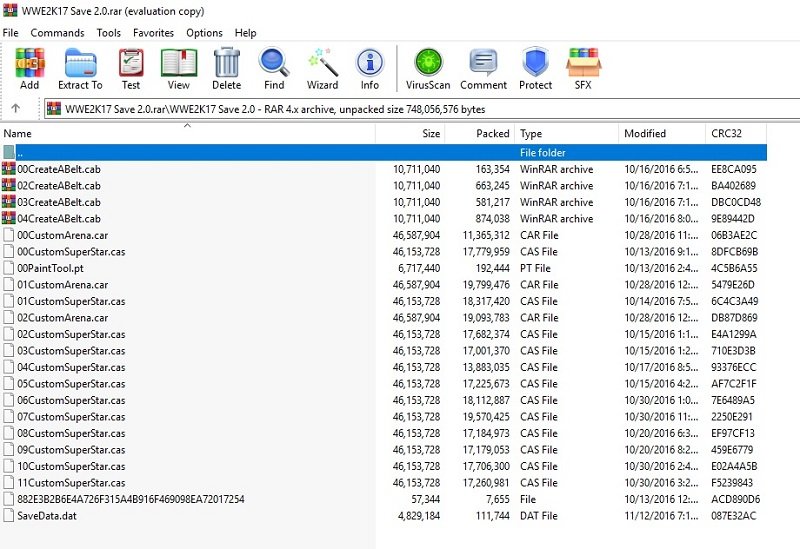Open the Options menu
Screen dimensions: 800x549
pos(204,33)
